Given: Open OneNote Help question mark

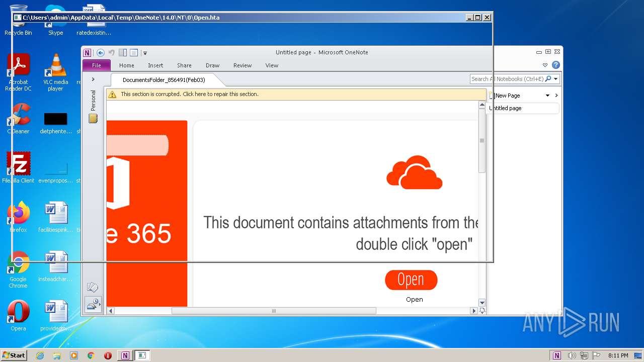Looking at the screenshot, I should pos(555,65).
